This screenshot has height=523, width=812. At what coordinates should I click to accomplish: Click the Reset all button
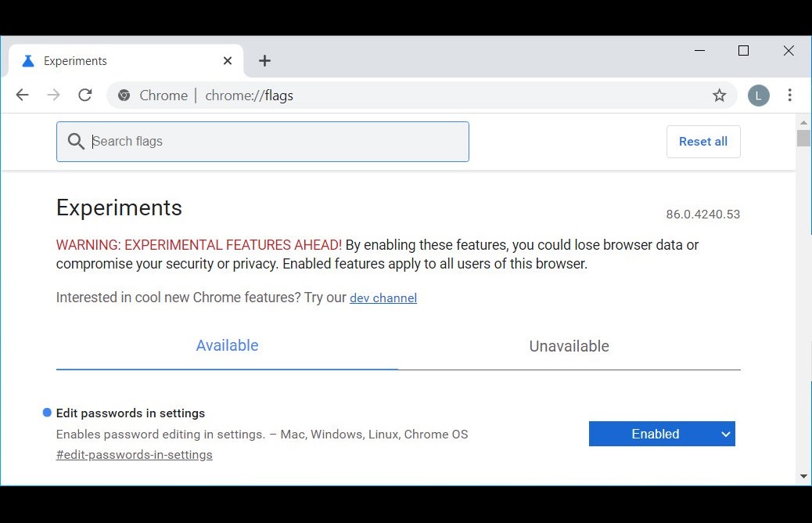coord(703,142)
